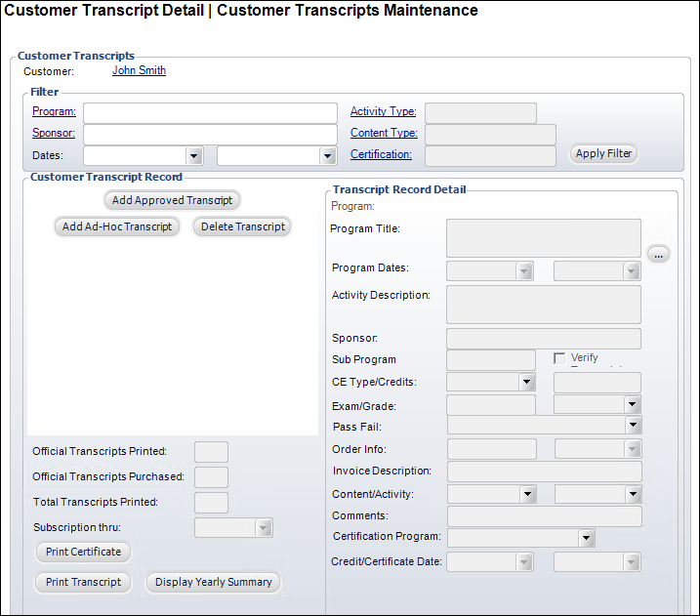Open the CE Type dropdown

(527, 382)
